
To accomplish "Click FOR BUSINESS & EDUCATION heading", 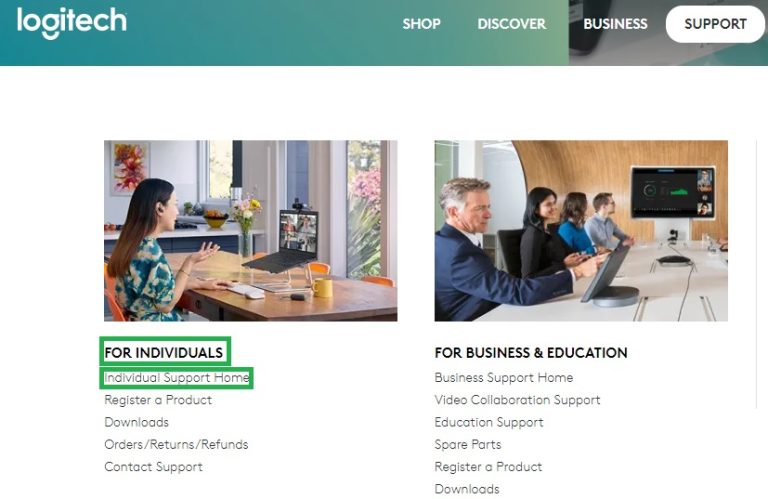I will [531, 353].
